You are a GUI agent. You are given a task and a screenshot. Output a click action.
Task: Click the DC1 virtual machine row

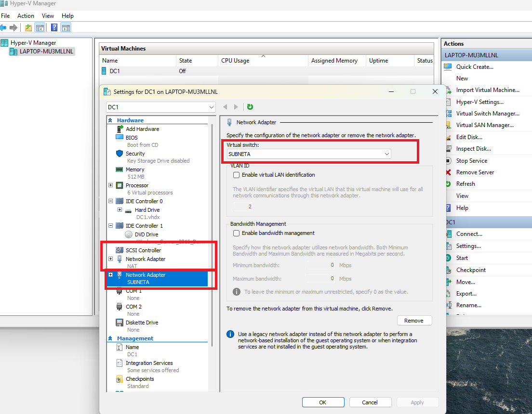click(x=267, y=71)
